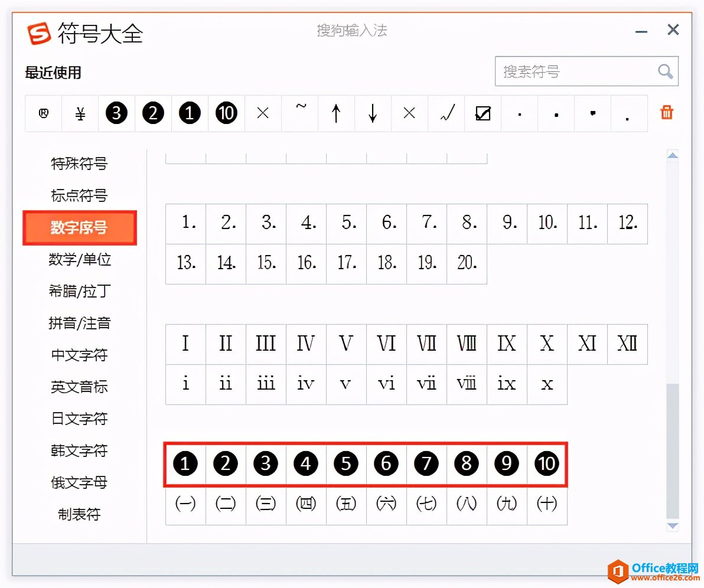Choose the 日文字符 category
Image resolution: width=704 pixels, height=588 pixels.
[80, 419]
